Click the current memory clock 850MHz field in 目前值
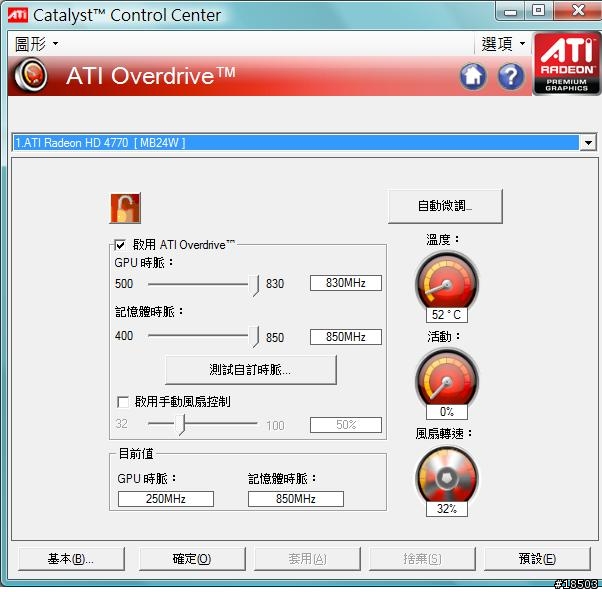Image resolution: width=602 pixels, height=592 pixels. pyautogui.click(x=296, y=499)
